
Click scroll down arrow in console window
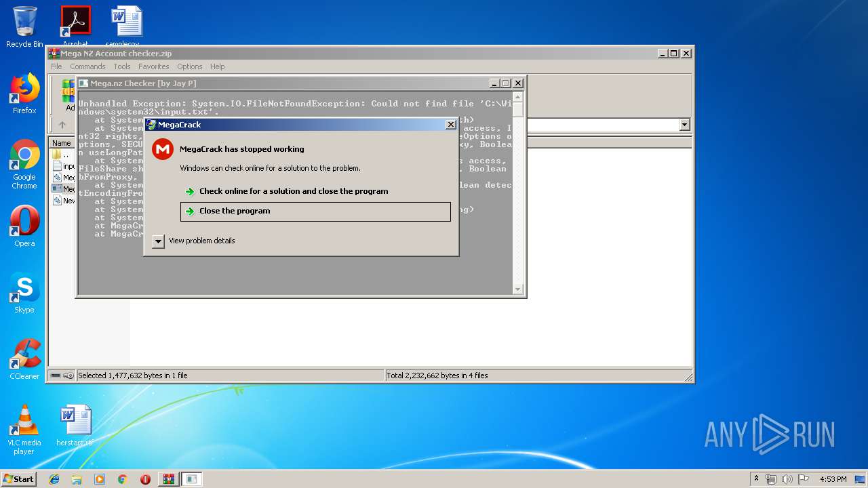pyautogui.click(x=517, y=289)
